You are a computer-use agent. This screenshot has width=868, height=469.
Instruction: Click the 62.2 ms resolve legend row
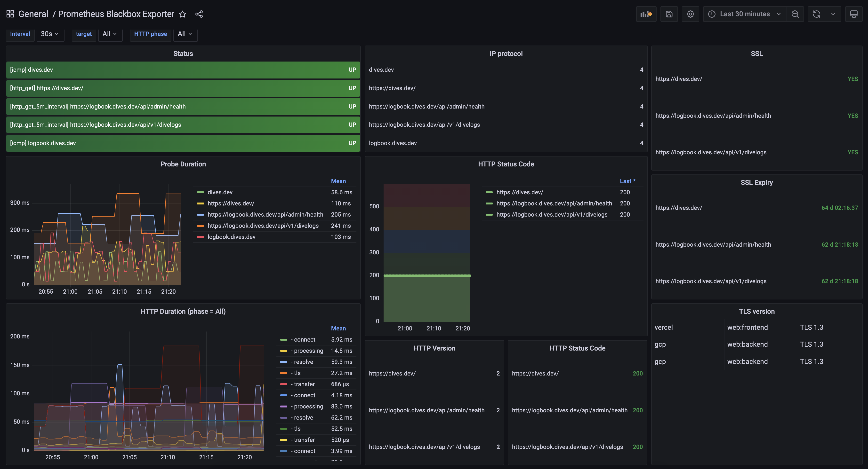(316, 417)
